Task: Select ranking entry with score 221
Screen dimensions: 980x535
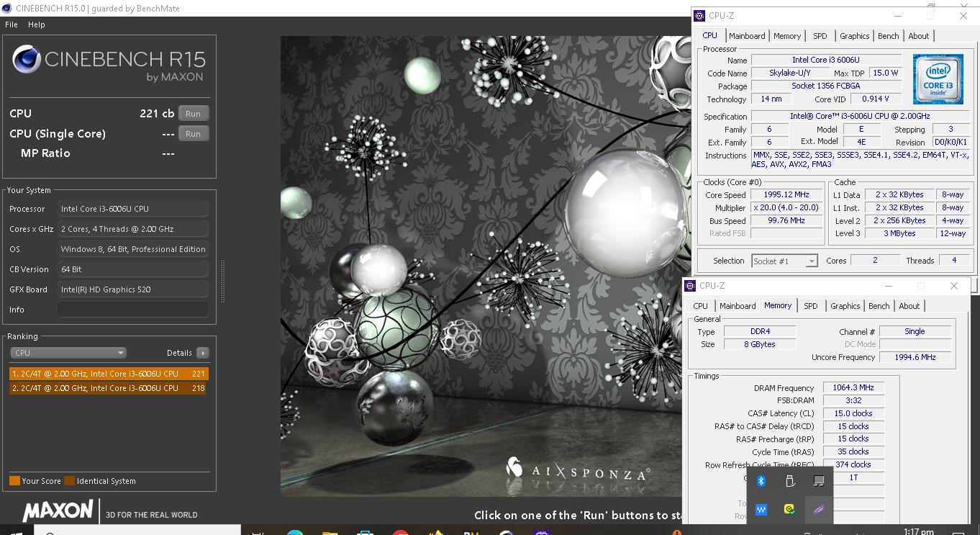Action: (x=109, y=374)
